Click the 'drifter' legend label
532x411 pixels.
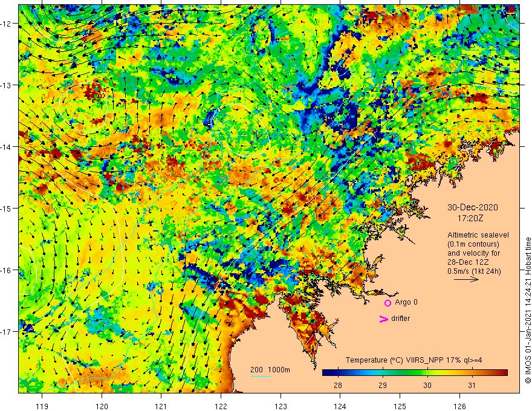(x=400, y=319)
